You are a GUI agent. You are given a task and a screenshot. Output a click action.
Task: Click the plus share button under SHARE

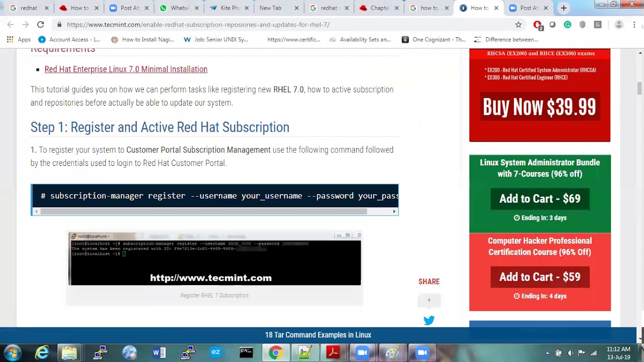[x=429, y=300]
